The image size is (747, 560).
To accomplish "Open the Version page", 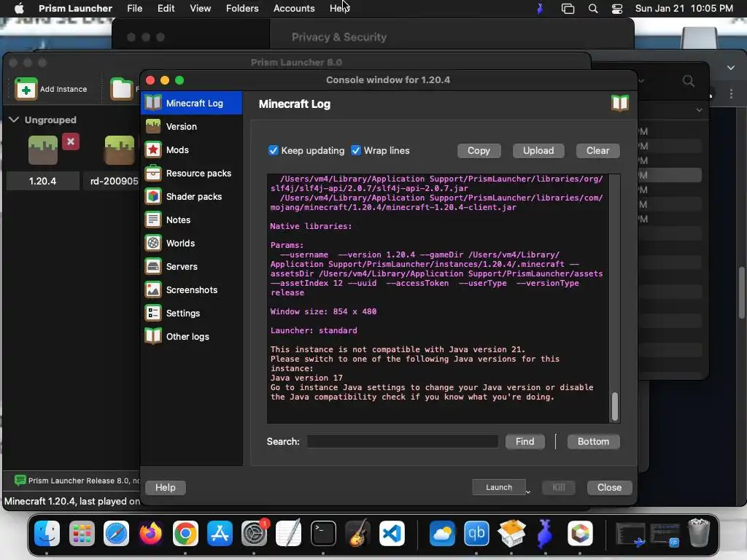I will [x=192, y=126].
